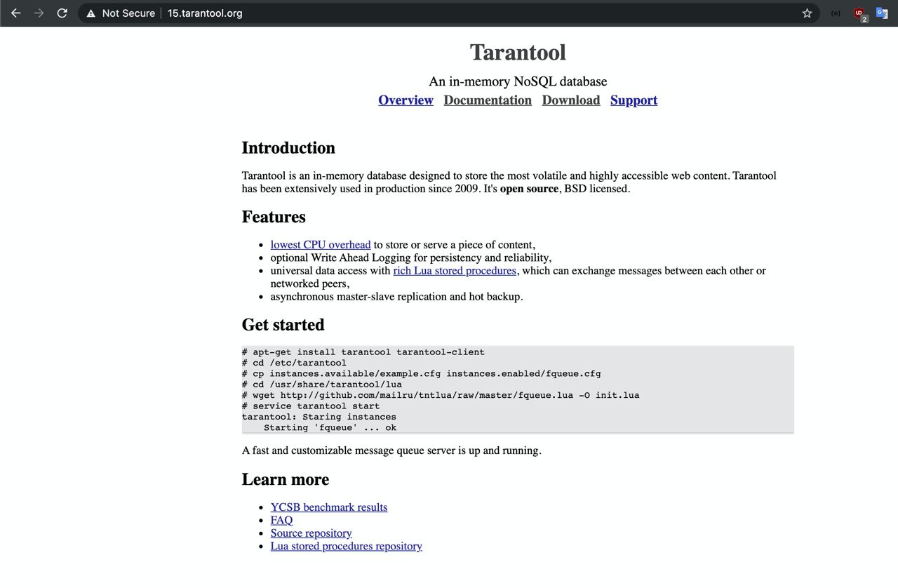Click 'A fast and customizable message queue' sentence
The width and height of the screenshot is (898, 588).
391,450
